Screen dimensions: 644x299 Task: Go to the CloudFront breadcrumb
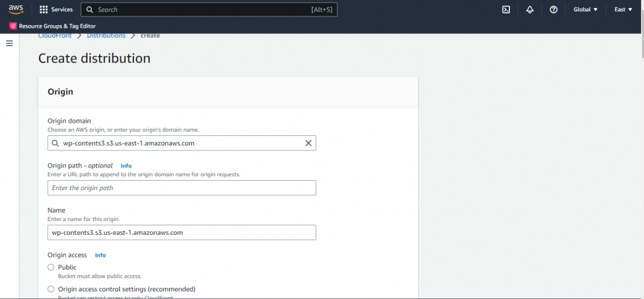(x=55, y=36)
